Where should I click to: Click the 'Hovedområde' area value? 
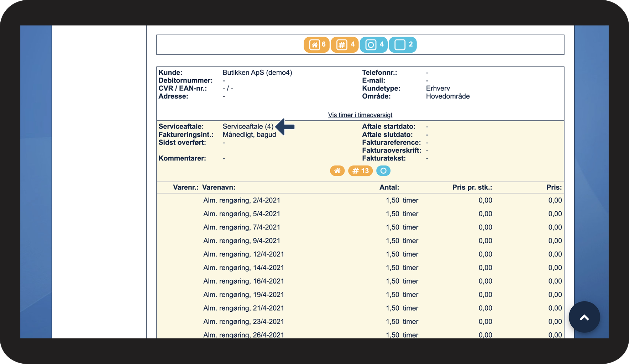pyautogui.click(x=447, y=96)
